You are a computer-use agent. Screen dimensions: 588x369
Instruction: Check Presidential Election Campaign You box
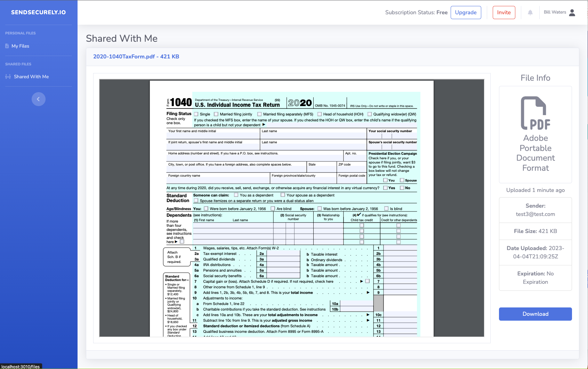pos(385,180)
